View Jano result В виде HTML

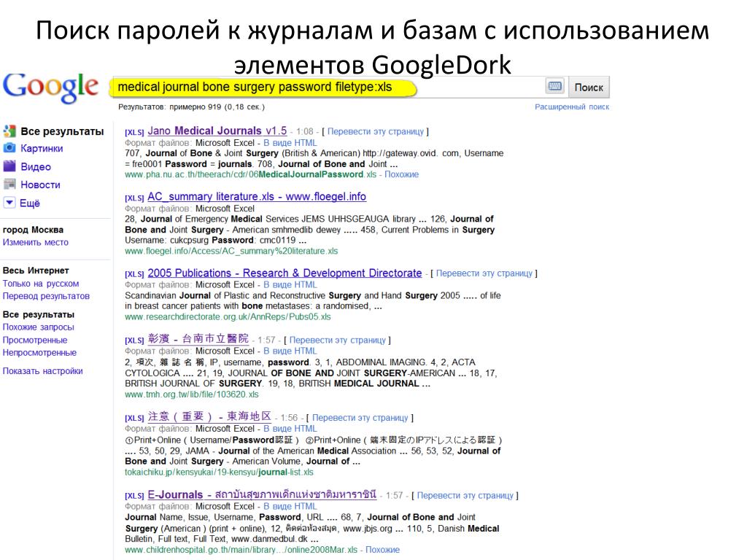290,143
